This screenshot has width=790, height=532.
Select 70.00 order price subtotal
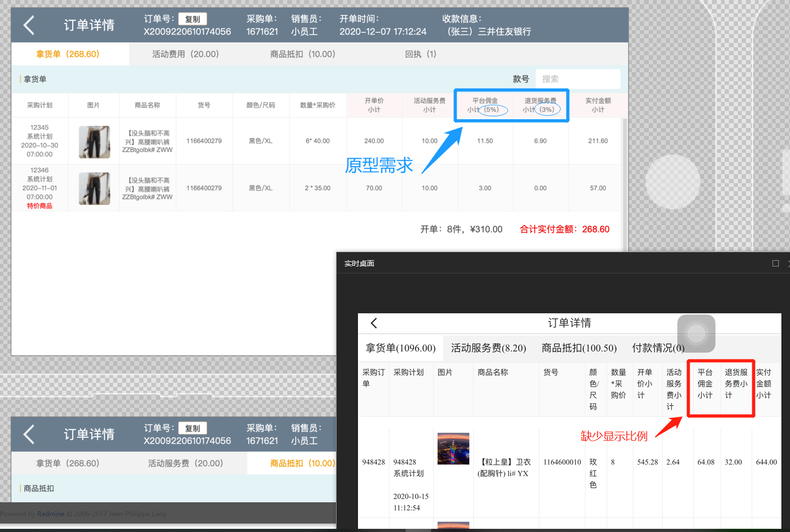pos(374,188)
